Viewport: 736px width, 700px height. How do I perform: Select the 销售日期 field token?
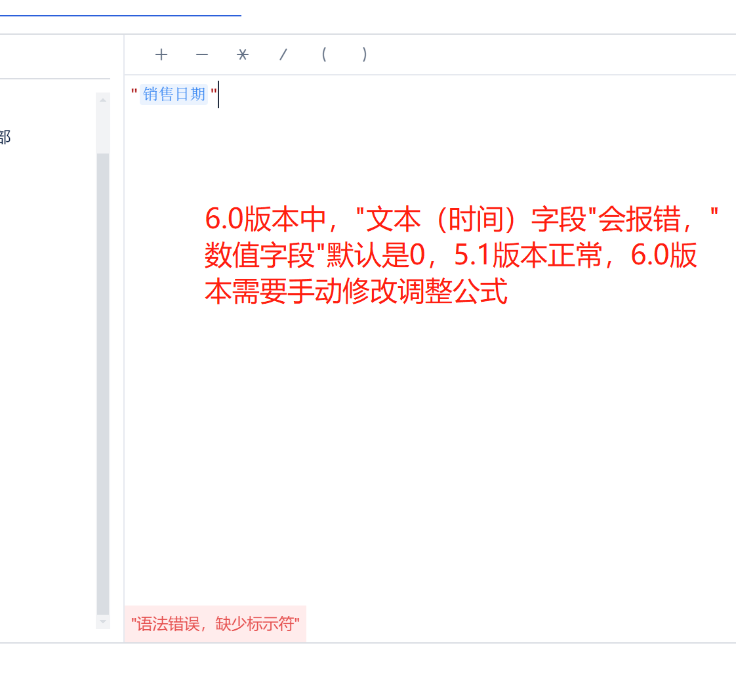pos(173,95)
